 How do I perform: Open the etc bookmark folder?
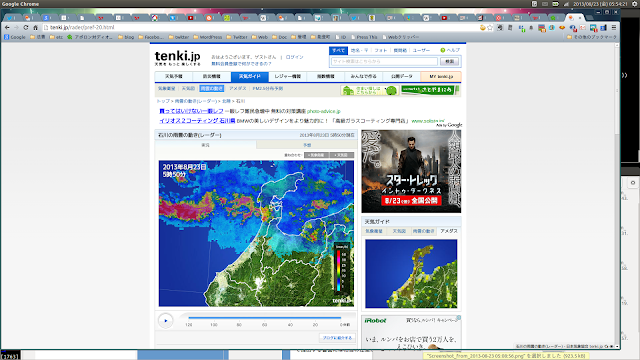tap(56, 37)
